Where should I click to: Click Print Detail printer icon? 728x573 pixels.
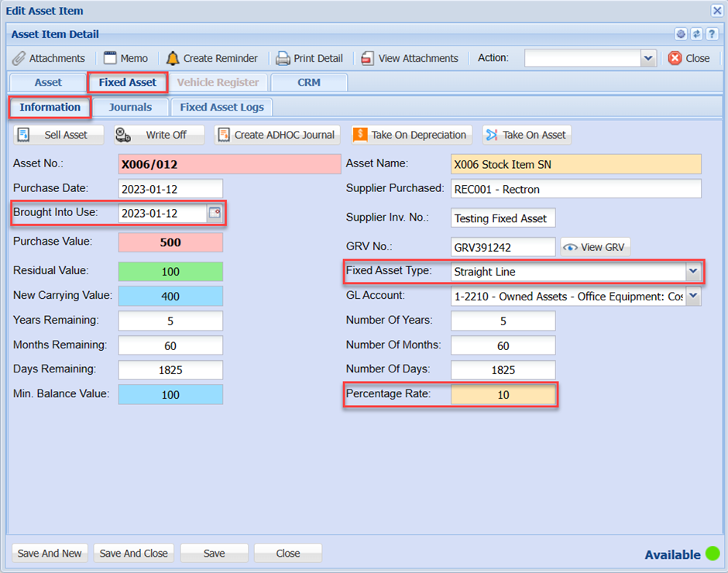283,58
